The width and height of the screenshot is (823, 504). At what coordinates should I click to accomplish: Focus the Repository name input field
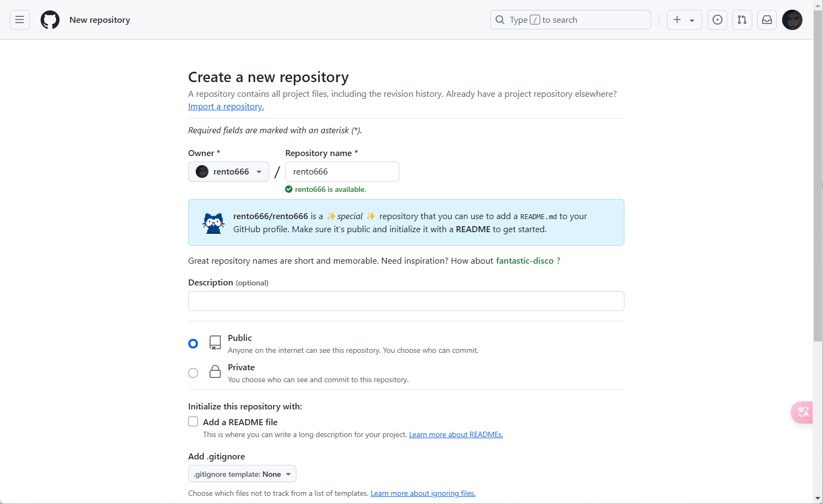pyautogui.click(x=342, y=172)
